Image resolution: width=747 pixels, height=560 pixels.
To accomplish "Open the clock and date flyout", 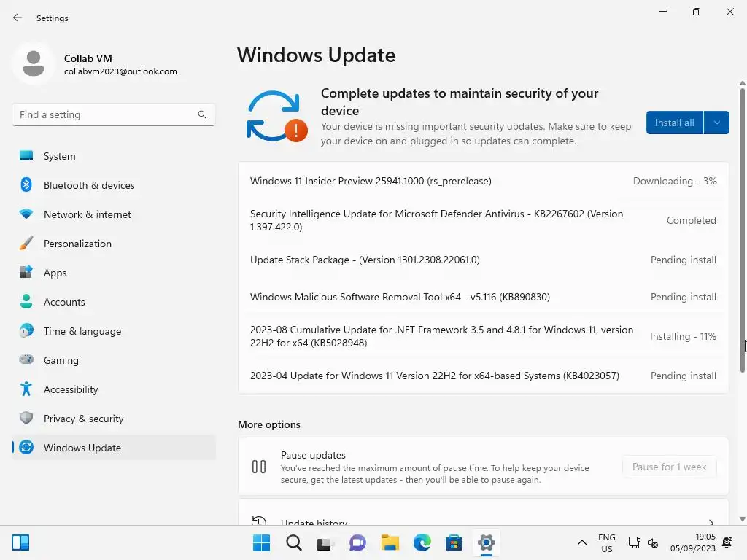I will (693, 542).
